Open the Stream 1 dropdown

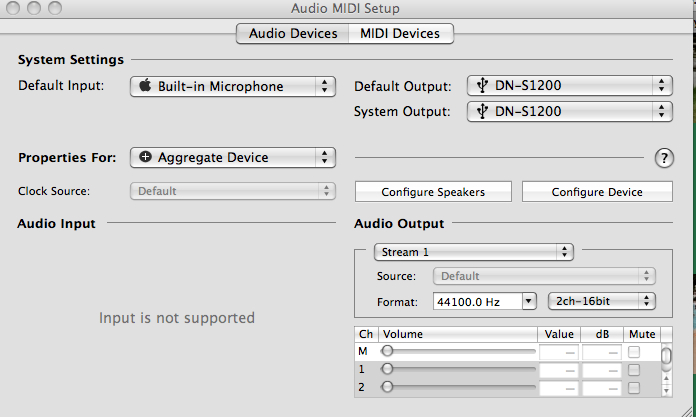pyautogui.click(x=473, y=252)
